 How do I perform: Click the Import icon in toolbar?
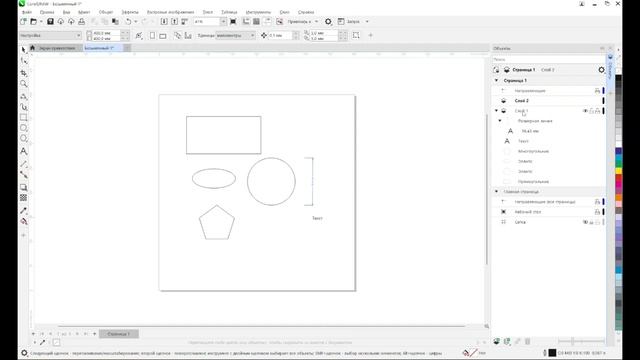coord(164,21)
